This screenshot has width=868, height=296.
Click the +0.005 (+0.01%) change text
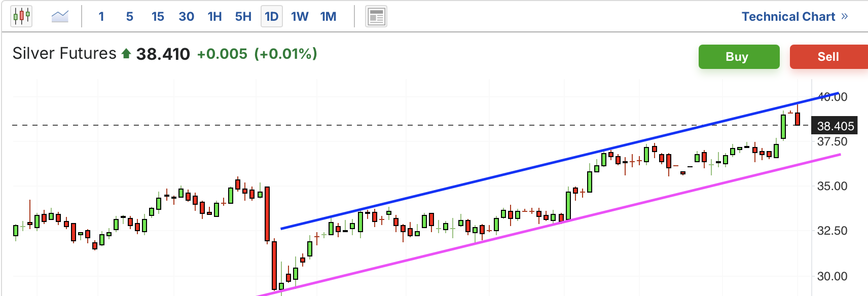coord(257,54)
